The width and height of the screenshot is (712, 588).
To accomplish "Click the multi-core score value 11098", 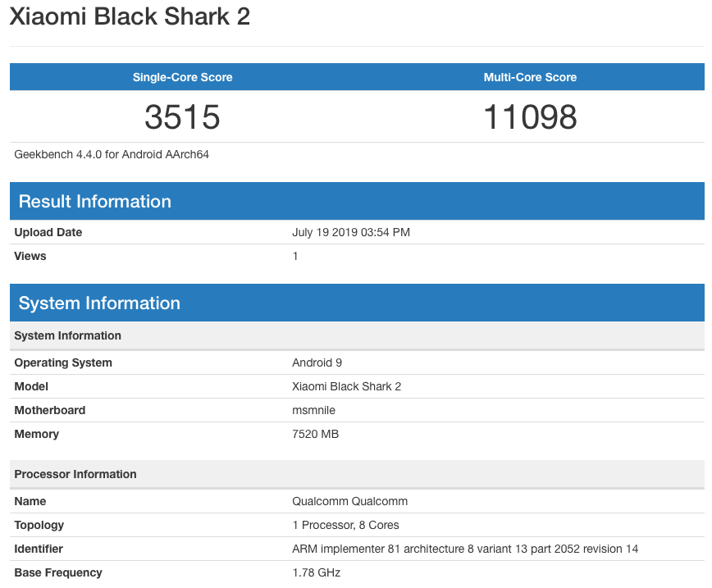I will [x=530, y=116].
